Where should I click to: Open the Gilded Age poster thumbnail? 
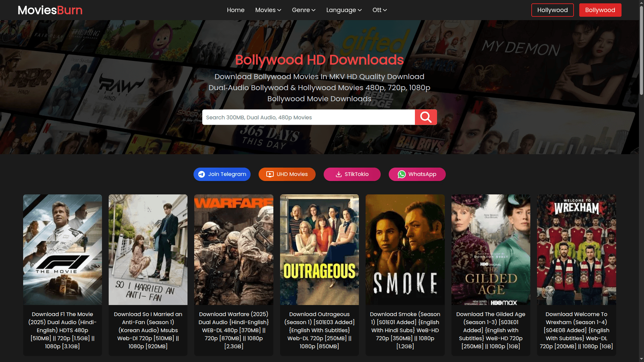[491, 250]
